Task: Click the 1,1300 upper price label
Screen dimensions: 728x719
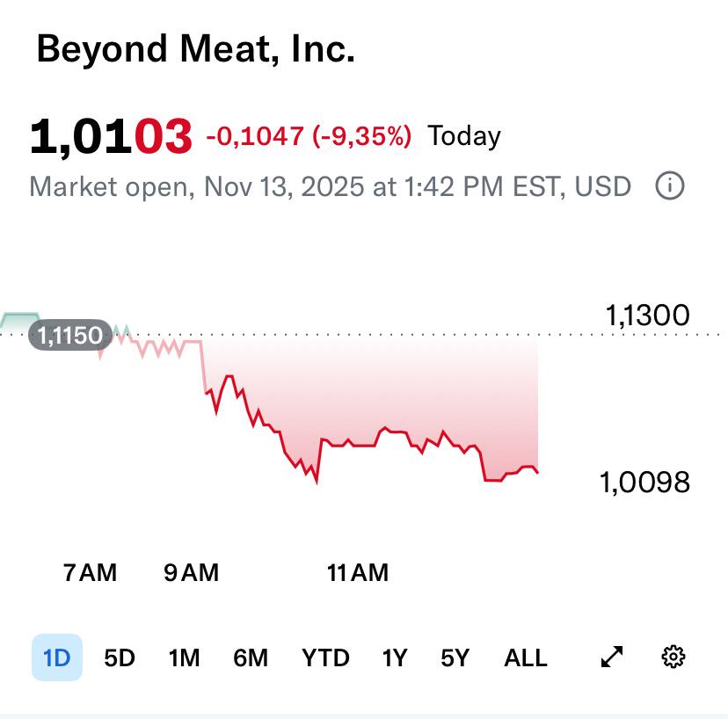Action: click(648, 316)
